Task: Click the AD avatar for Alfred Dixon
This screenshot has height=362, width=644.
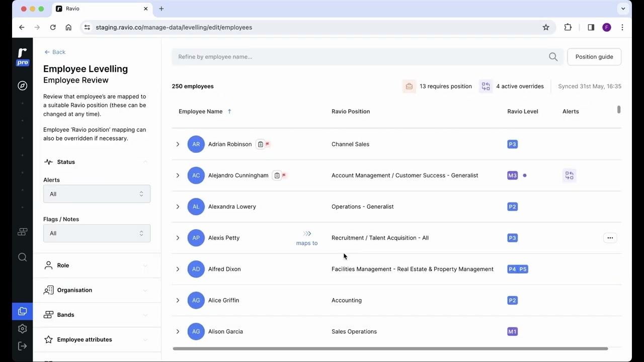Action: (196, 269)
